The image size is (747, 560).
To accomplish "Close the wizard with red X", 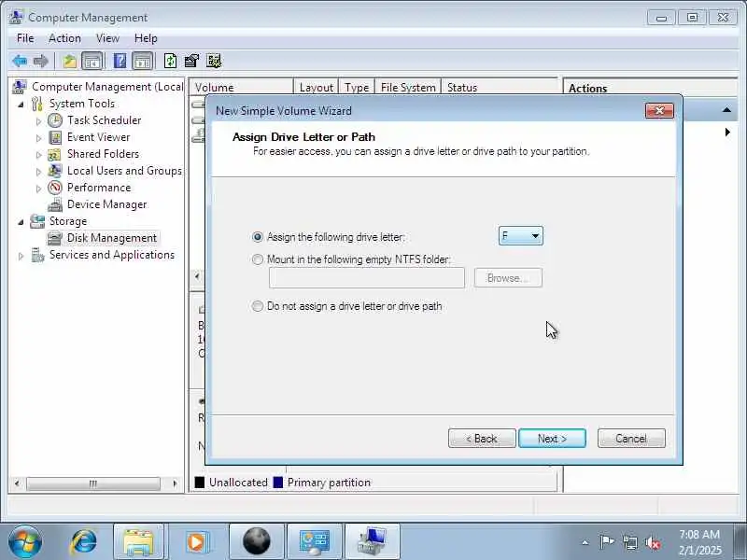I will pyautogui.click(x=659, y=110).
